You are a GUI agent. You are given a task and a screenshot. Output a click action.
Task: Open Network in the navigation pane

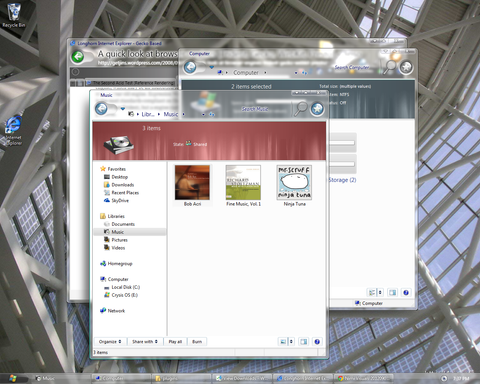pyautogui.click(x=116, y=311)
